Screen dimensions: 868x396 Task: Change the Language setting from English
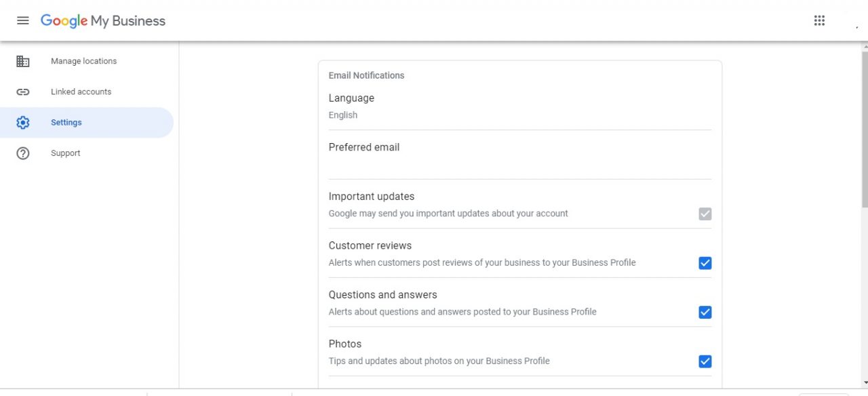[520, 106]
